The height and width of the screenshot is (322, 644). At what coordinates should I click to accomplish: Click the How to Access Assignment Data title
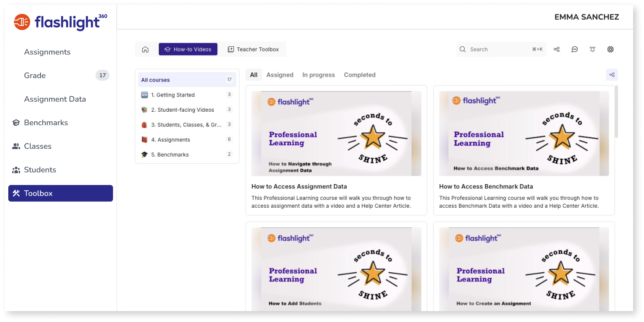[x=299, y=186]
